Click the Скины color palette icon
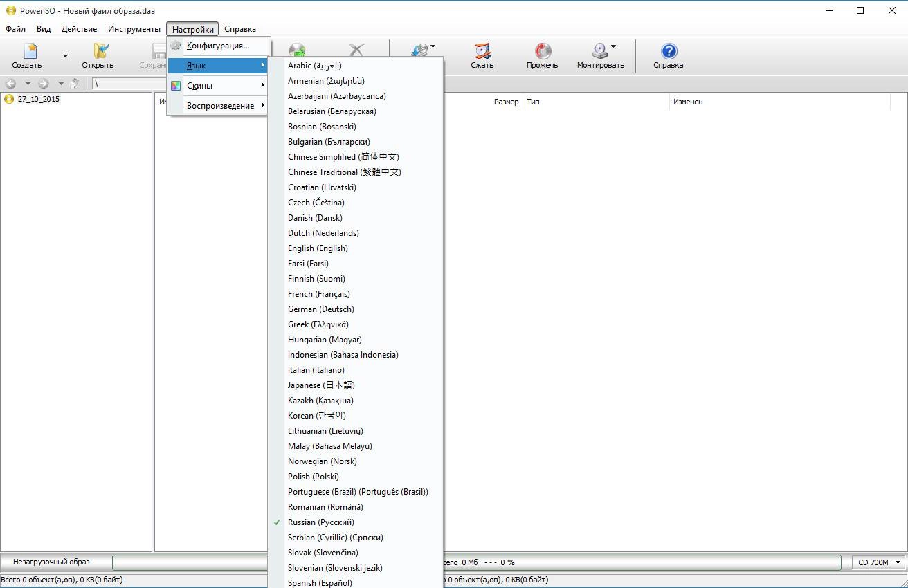The image size is (908, 588). click(176, 86)
